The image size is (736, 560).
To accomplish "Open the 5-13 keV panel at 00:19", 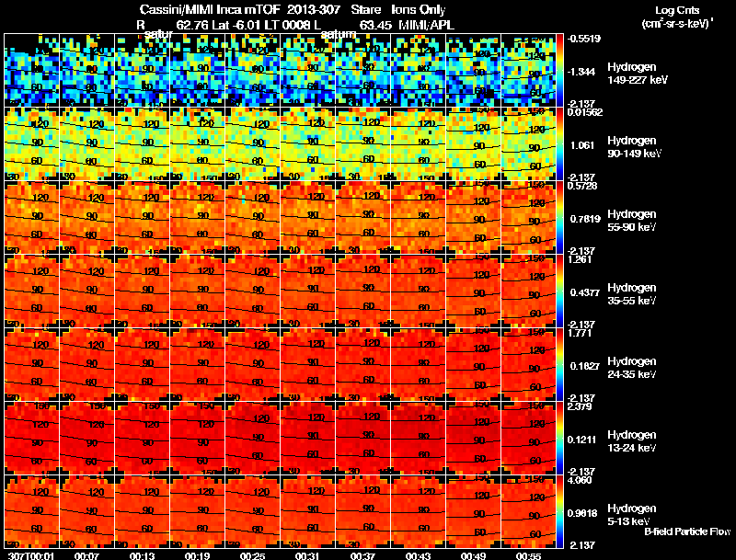I will point(197,512).
